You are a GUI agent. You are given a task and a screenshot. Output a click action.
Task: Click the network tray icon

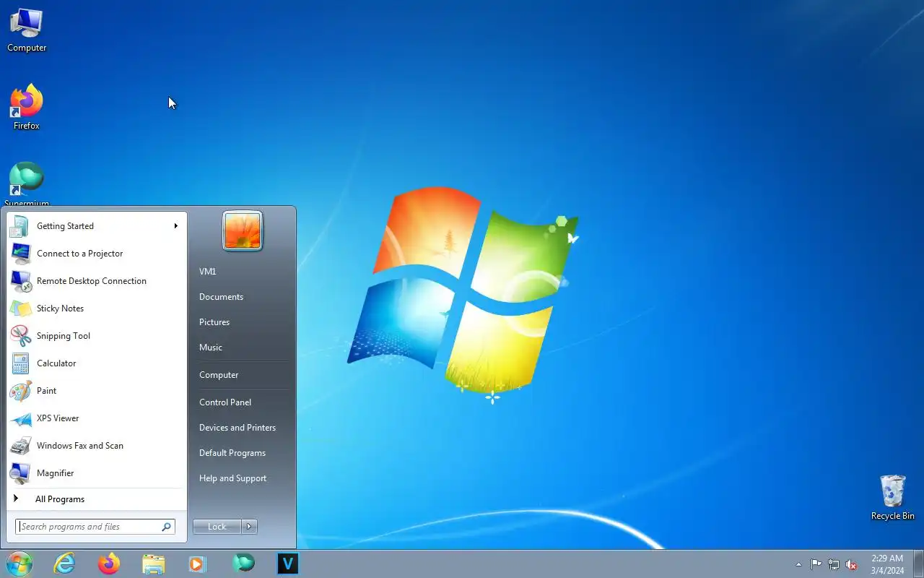(x=834, y=564)
